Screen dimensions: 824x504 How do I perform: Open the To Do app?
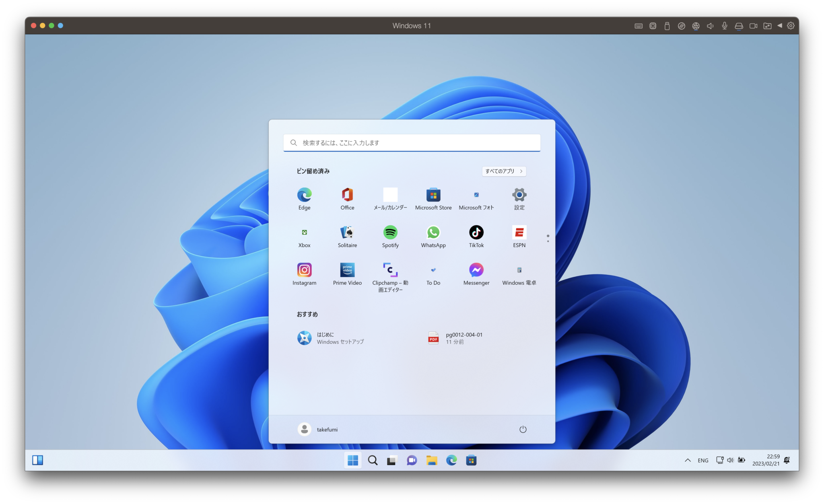(x=433, y=274)
